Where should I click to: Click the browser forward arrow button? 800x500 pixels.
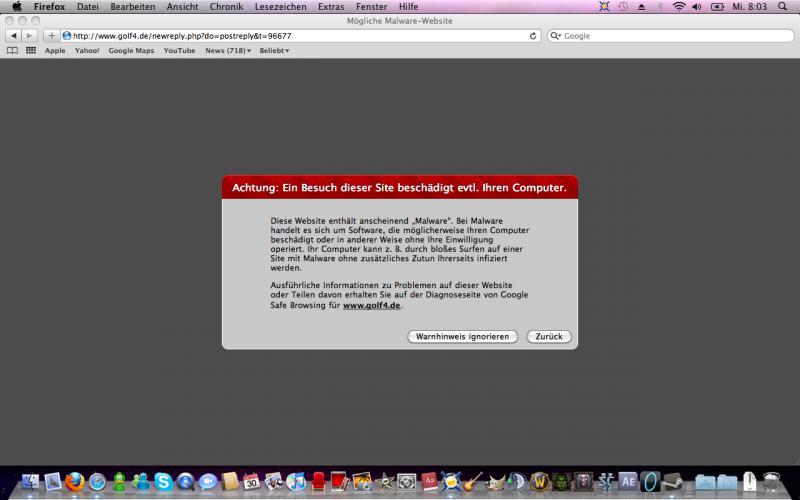click(x=30, y=36)
